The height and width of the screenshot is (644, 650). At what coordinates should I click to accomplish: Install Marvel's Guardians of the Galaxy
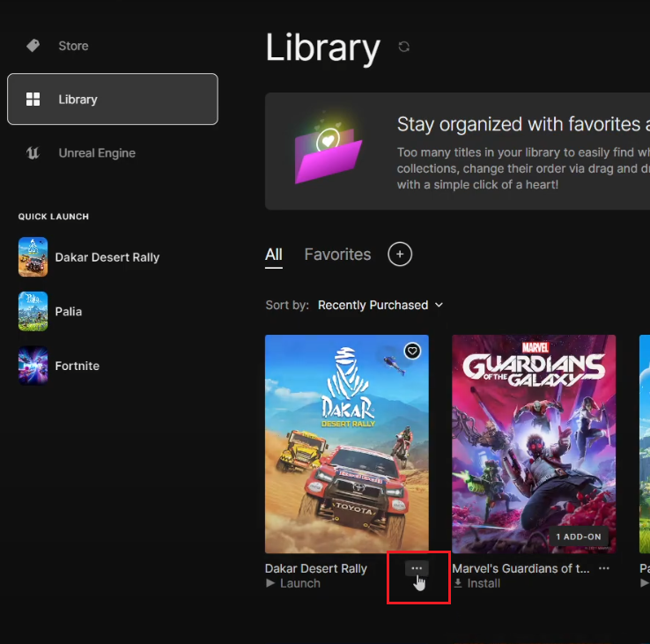pos(476,583)
